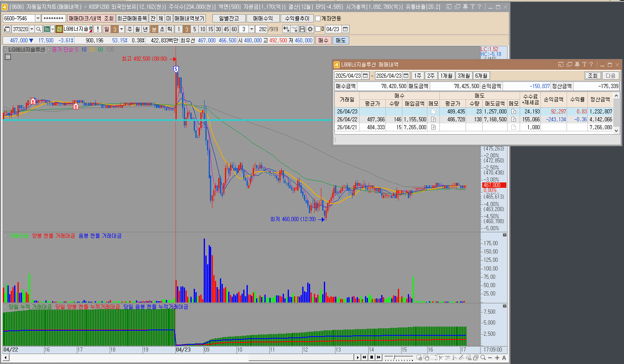Click the save chart floppy disk icon
This screenshot has width=624, height=364.
(302, 29)
